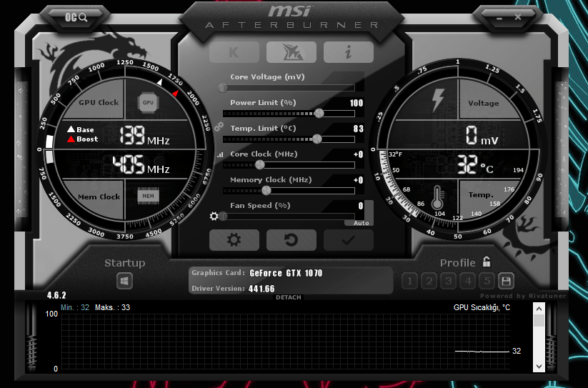588x388 pixels.
Task: Click the Power Limit slider handle
Action: click(x=319, y=113)
